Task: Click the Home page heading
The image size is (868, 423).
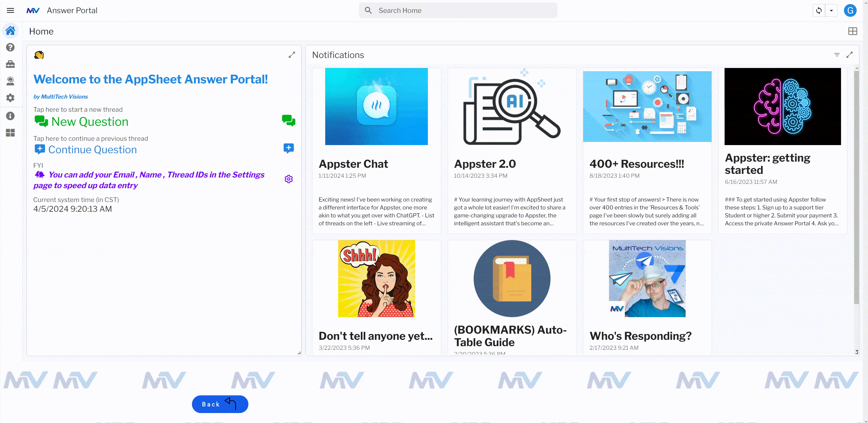Action: point(41,31)
